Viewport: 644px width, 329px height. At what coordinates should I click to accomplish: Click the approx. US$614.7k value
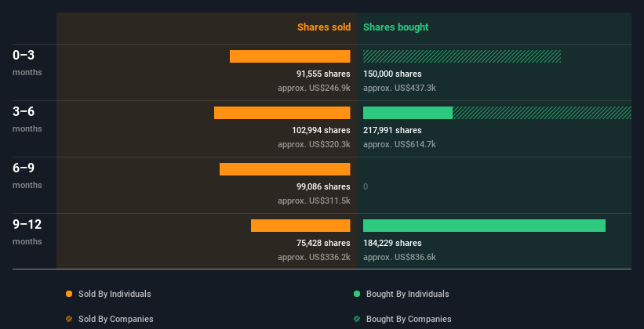(x=399, y=144)
